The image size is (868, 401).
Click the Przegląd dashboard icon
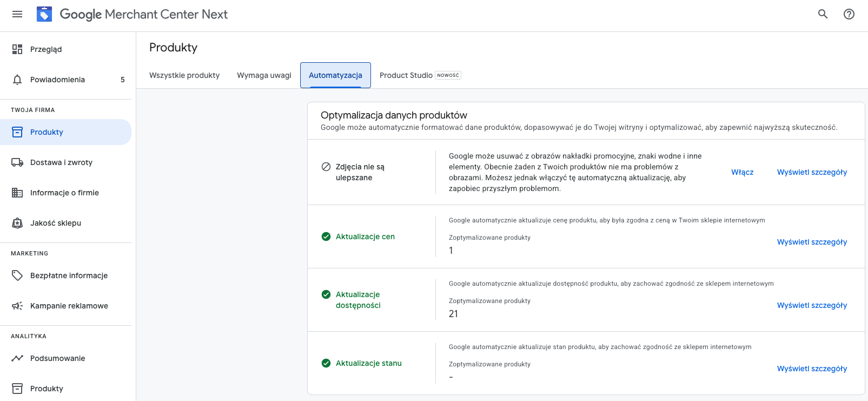17,49
